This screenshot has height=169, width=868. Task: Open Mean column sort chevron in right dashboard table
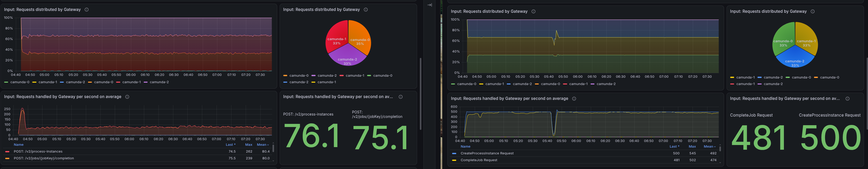(715, 146)
